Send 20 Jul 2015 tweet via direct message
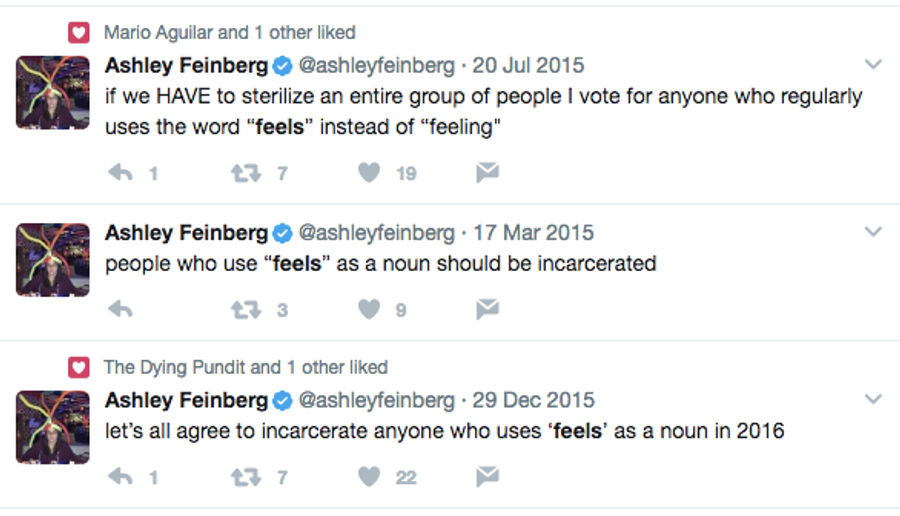Viewport: 900px width, 516px height. click(487, 172)
